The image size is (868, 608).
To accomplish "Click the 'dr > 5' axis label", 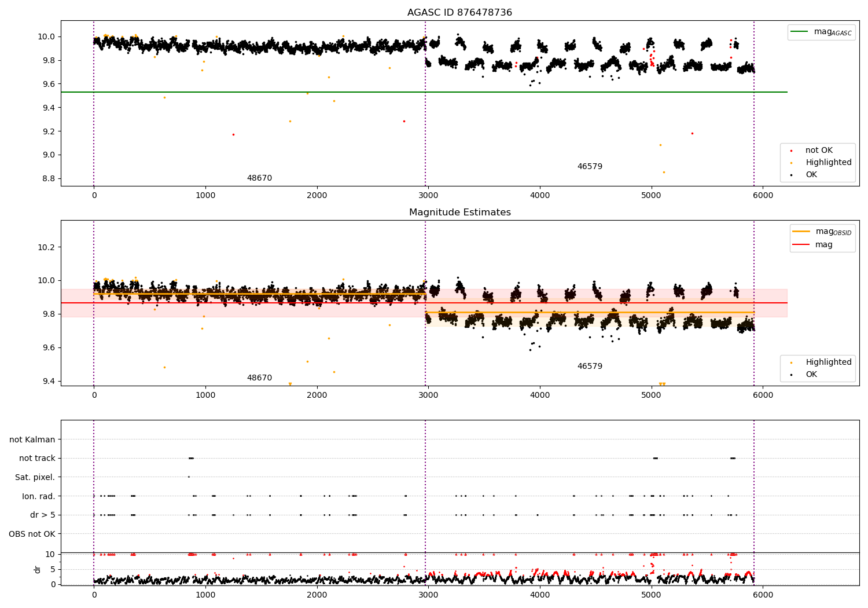I will tap(43, 515).
